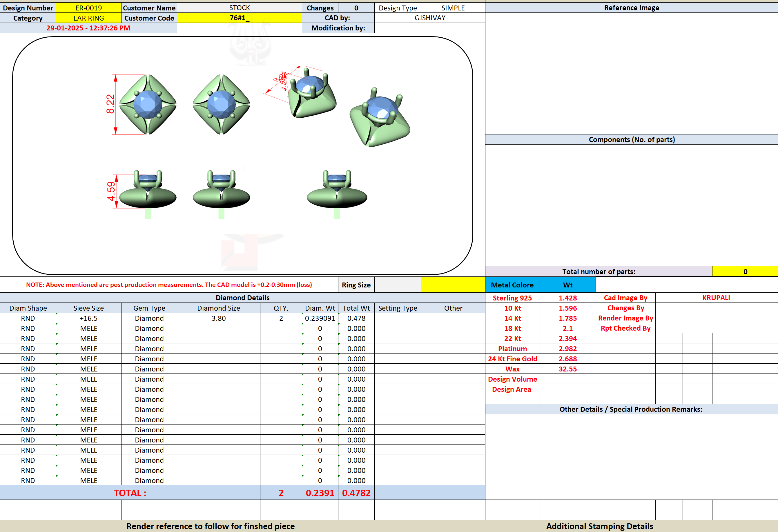Image resolution: width=778 pixels, height=532 pixels.
Task: Select the 22 Kt weight value 2.394
Action: (567, 339)
